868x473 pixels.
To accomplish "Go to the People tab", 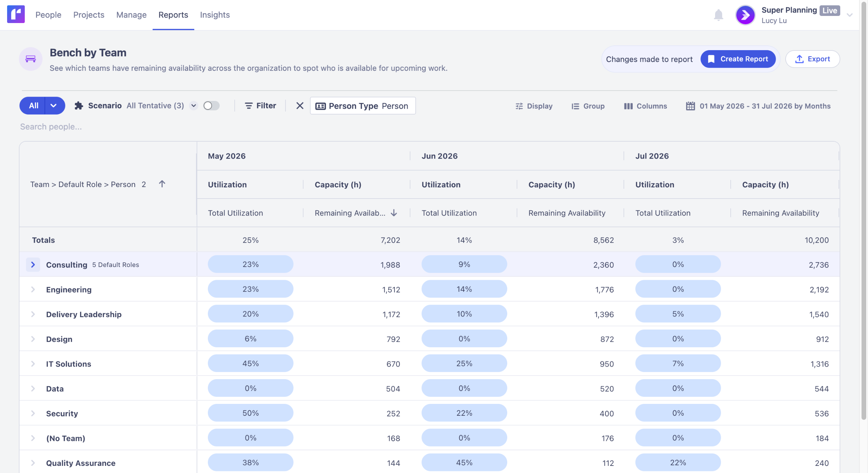I will click(x=48, y=15).
